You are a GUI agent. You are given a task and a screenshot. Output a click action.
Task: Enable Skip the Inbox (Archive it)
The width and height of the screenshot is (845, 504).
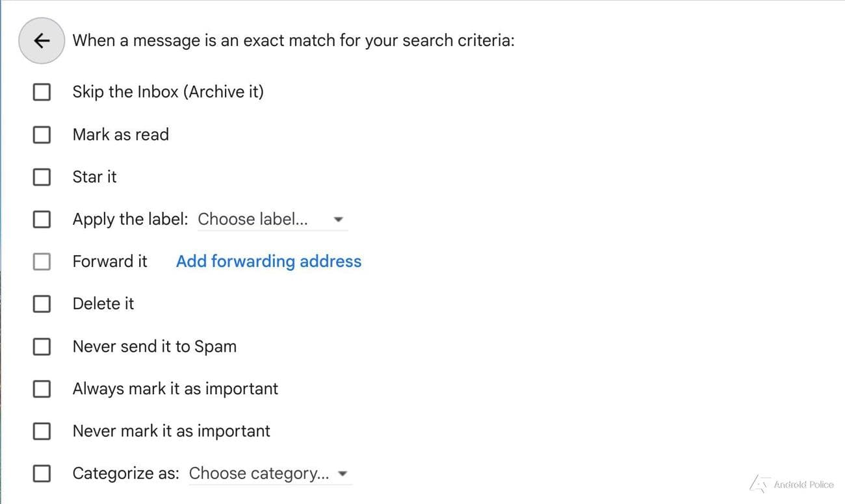pyautogui.click(x=41, y=92)
